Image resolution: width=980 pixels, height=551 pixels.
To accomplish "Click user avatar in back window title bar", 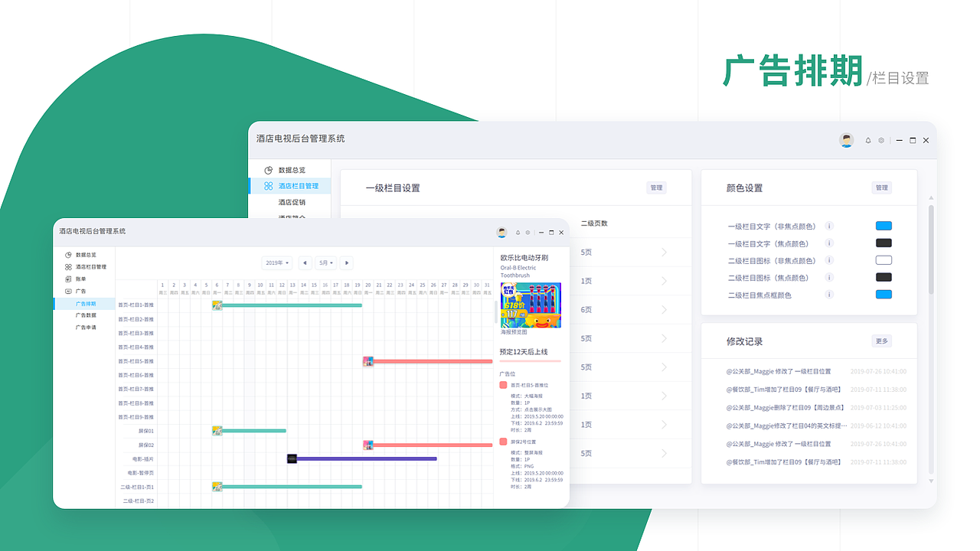I will point(846,140).
